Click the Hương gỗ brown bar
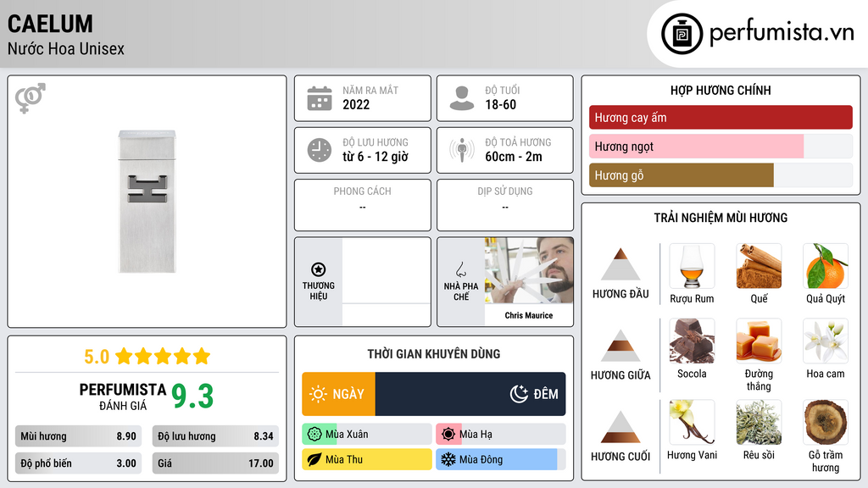The image size is (868, 488). [x=681, y=175]
